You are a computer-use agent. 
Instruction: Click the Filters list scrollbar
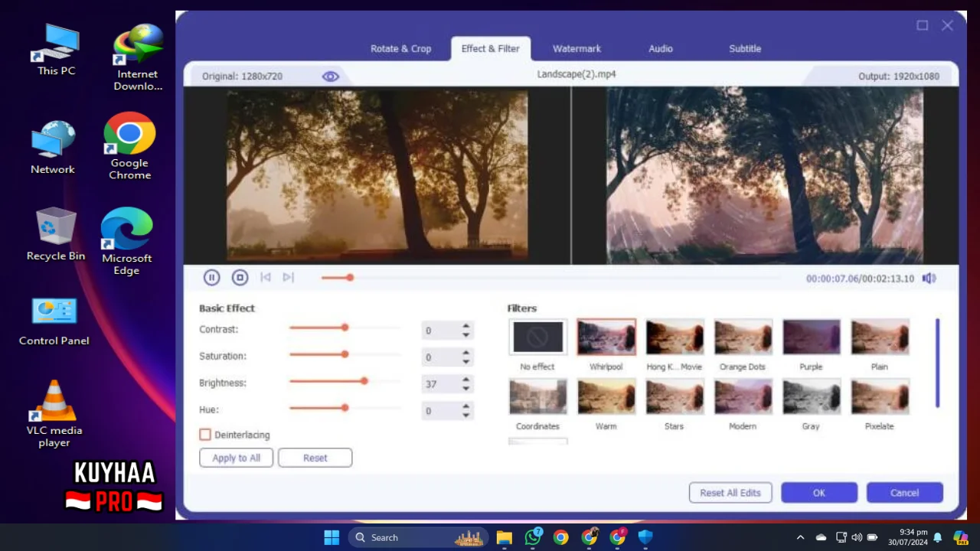(x=937, y=364)
